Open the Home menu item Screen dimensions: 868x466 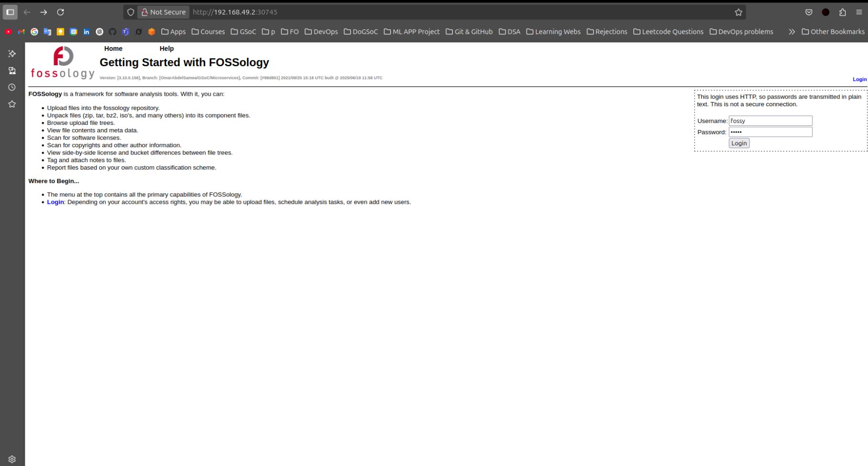pos(113,49)
